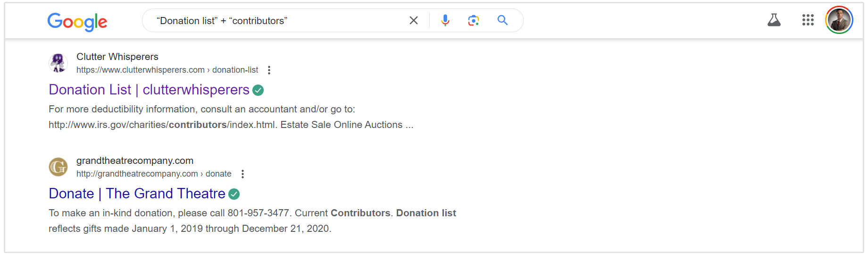Open search by image camera icon
Viewport: 868px width, 255px height.
pyautogui.click(x=474, y=20)
